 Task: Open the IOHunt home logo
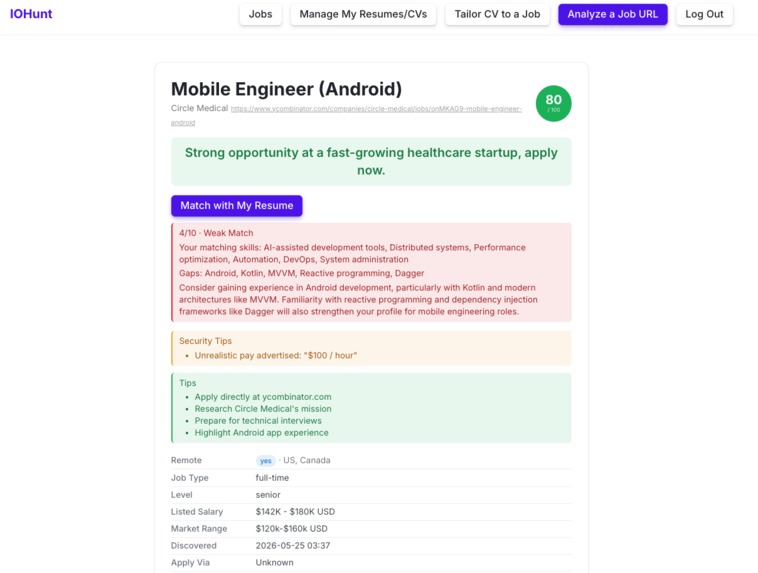[x=31, y=14]
